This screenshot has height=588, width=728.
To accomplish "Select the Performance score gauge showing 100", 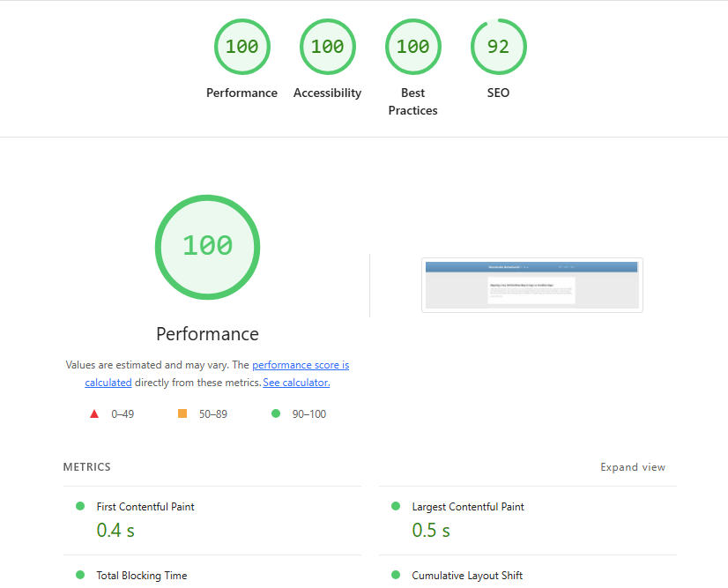I will click(241, 46).
